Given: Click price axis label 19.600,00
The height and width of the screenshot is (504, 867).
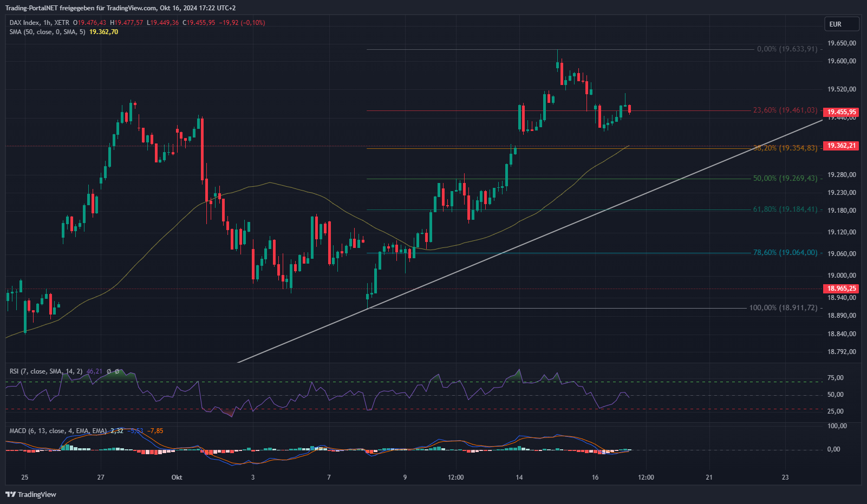Looking at the screenshot, I should tap(842, 61).
